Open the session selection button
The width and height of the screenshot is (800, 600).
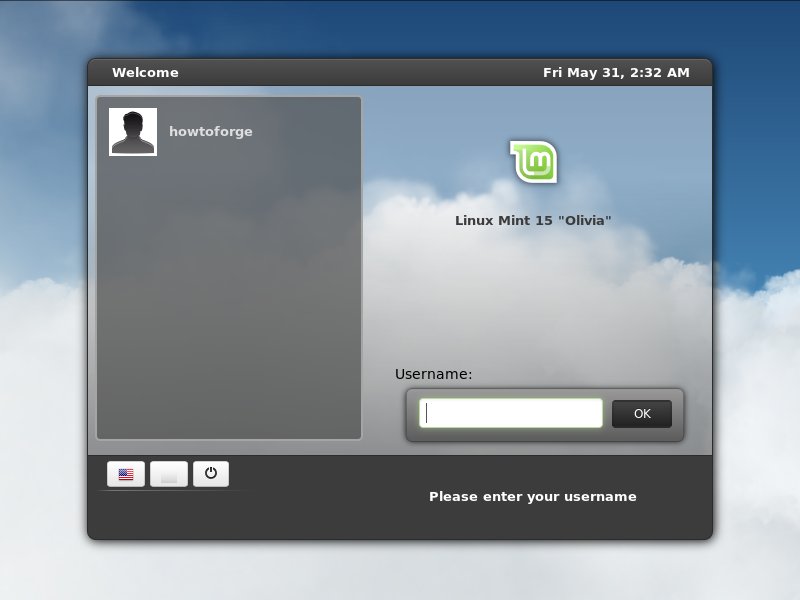coord(169,474)
